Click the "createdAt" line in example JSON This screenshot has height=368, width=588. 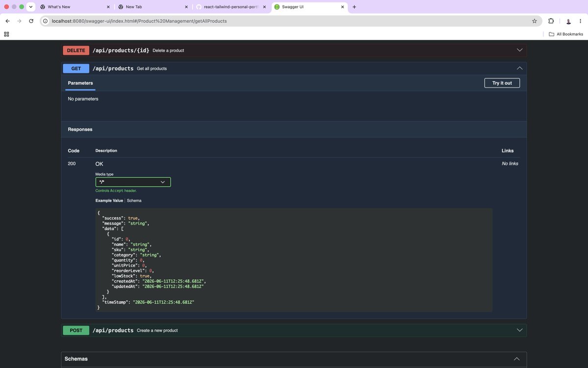pos(159,282)
